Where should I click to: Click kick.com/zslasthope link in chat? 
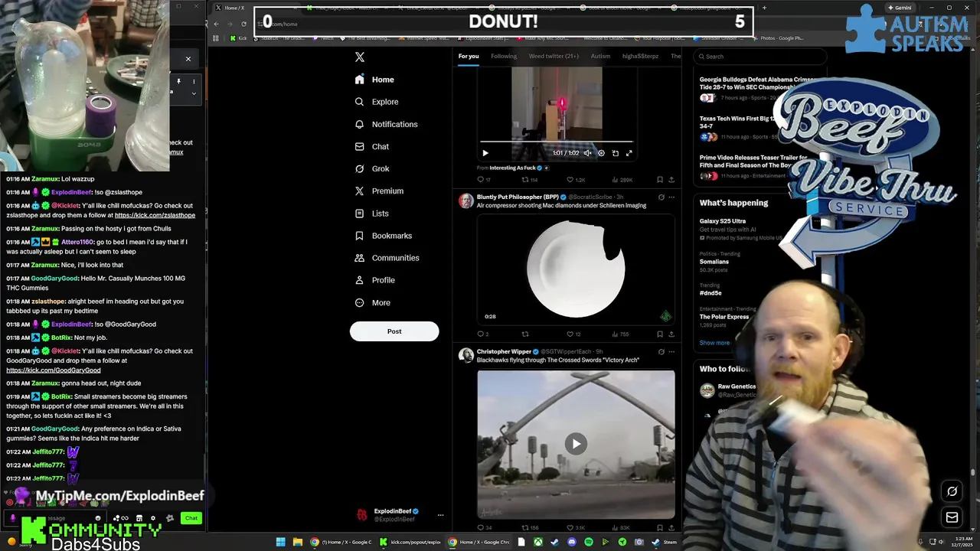tap(155, 215)
